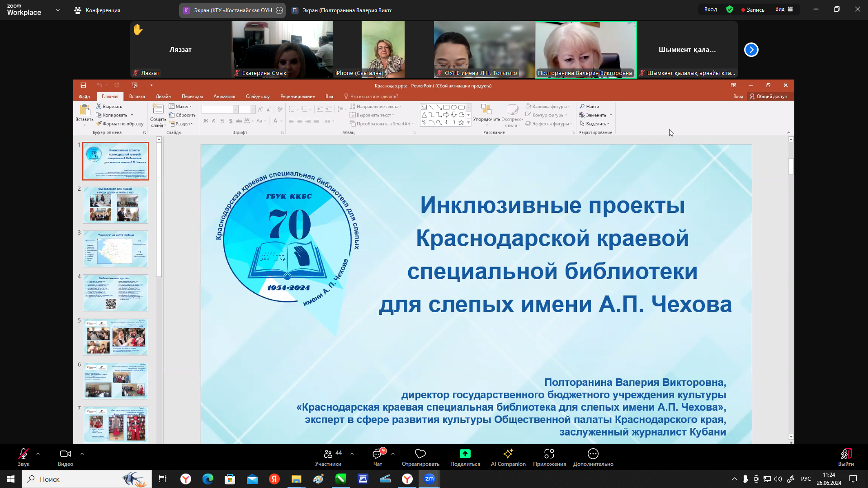This screenshot has width=868, height=488.
Task: Expand video options arrow next to Видео
Action: click(82, 453)
